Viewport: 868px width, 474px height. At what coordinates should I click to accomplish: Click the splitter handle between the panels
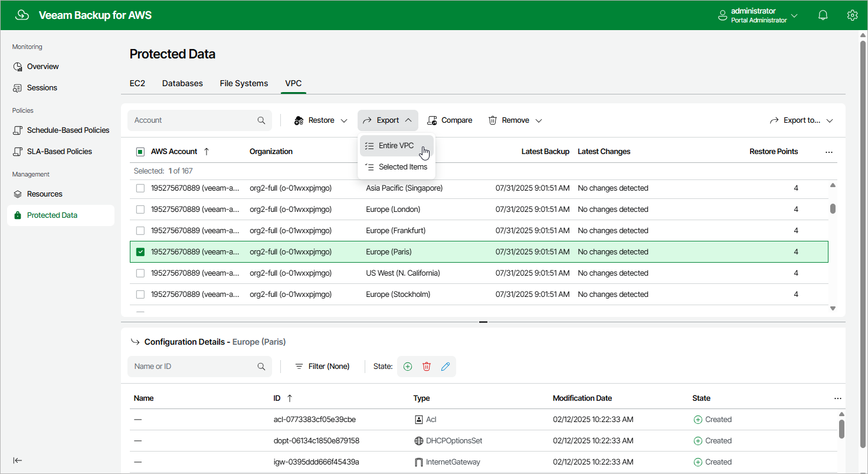pyautogui.click(x=483, y=322)
